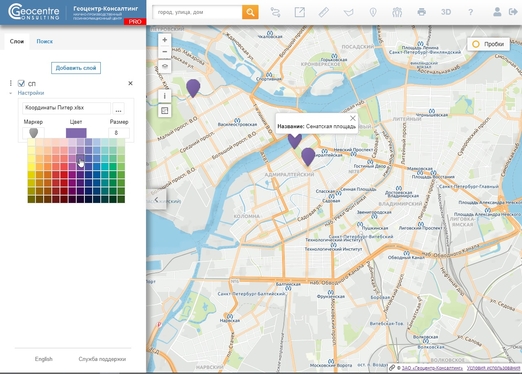Click the purple marker on Vasilievsky Island
This screenshot has height=374, width=522.
(x=193, y=88)
